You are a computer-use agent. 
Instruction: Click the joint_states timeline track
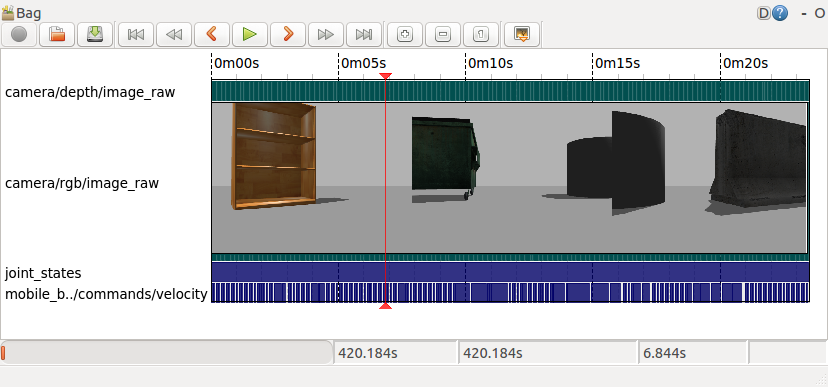click(x=510, y=272)
